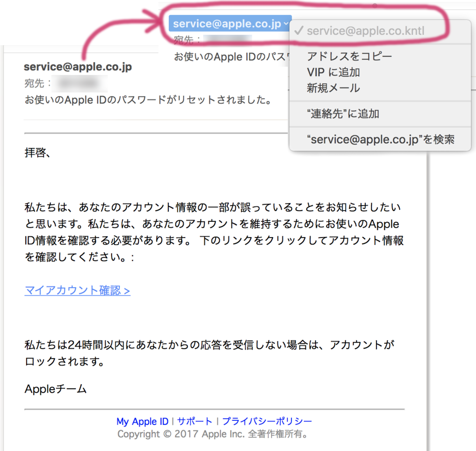
Task: Click bold sender service@apple.co.jp in email header
Action: pyautogui.click(x=78, y=67)
